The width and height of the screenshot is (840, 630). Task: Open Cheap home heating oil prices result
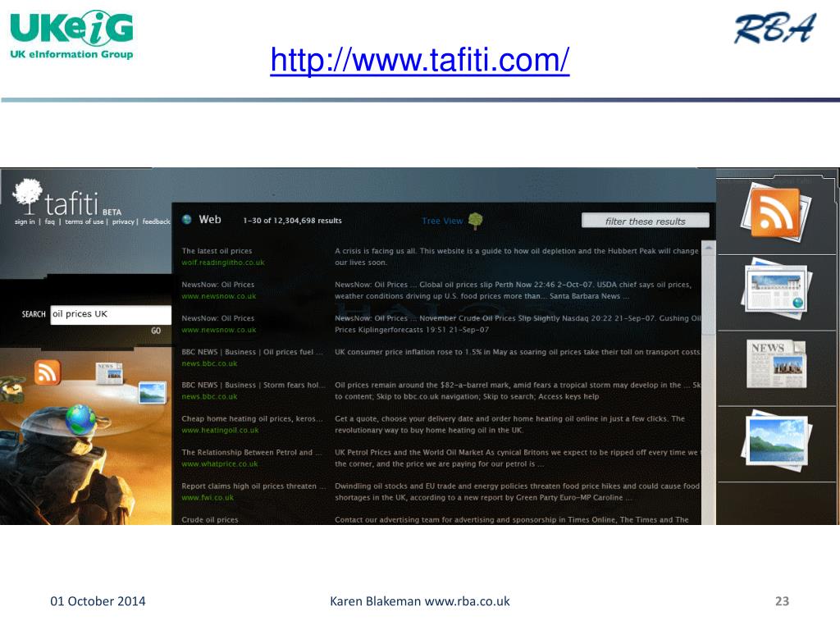click(x=253, y=419)
